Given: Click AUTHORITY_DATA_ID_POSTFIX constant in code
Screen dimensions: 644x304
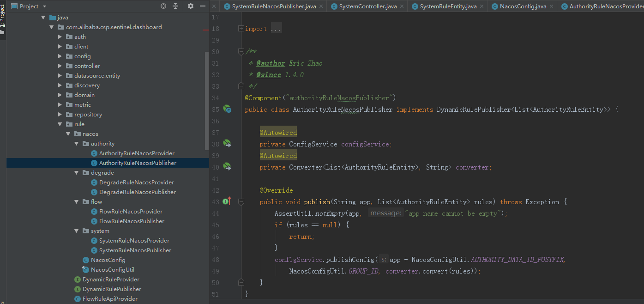Looking at the screenshot, I should (x=517, y=260).
